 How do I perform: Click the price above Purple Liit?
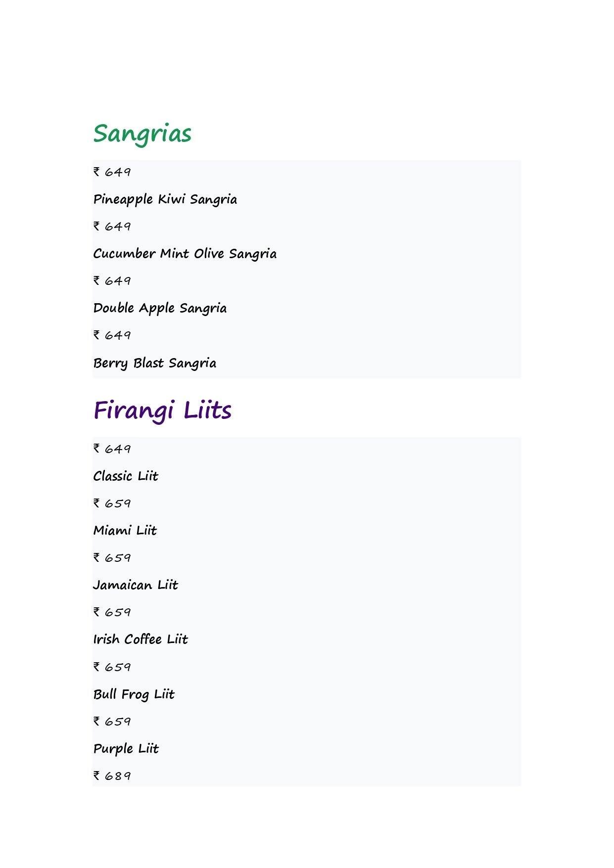point(112,721)
